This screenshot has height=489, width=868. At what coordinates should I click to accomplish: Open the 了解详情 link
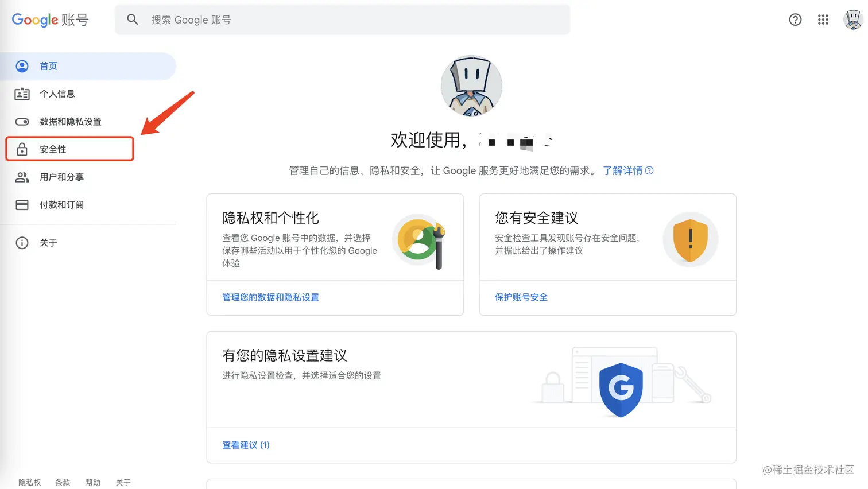tap(622, 170)
